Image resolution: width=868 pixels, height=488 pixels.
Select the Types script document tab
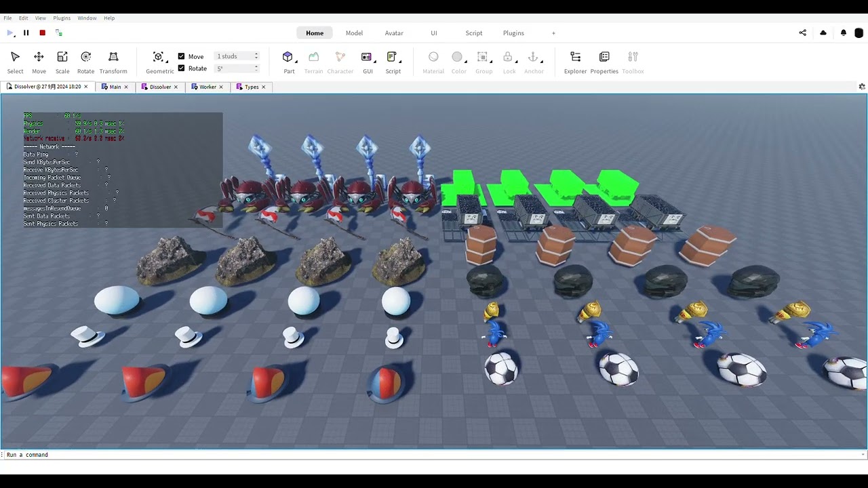pos(252,87)
